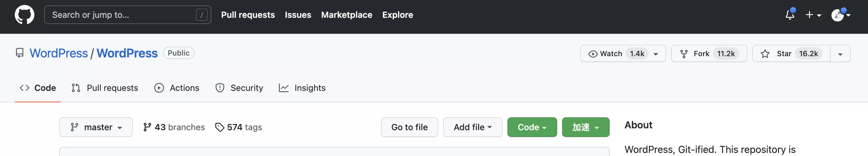Expand the Add file dropdown
Image resolution: width=868 pixels, height=156 pixels.
click(472, 127)
